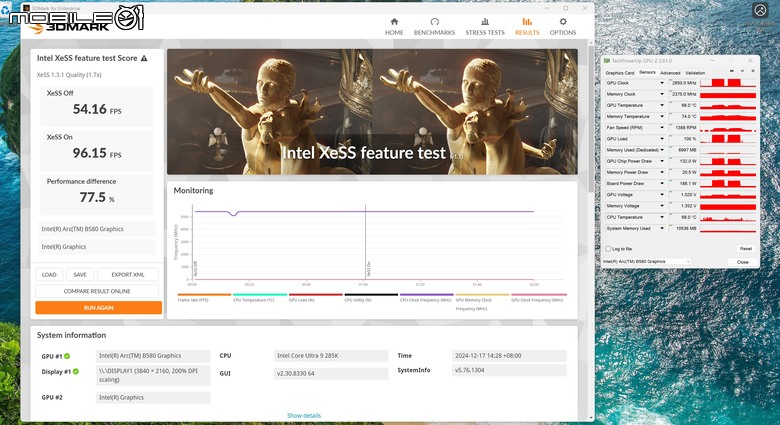
Task: Switch to the Validation tab in GPU-Z
Action: (695, 73)
